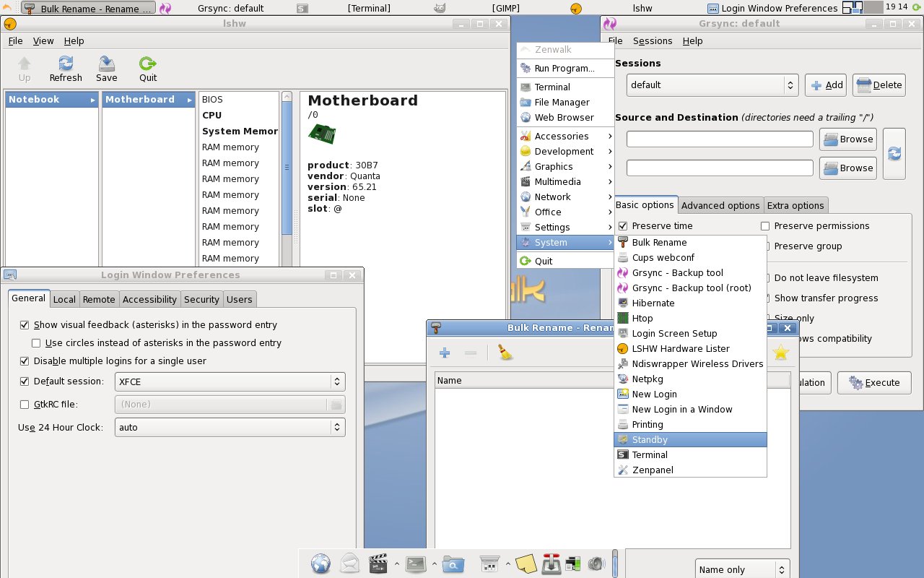Screen dimensions: 924x578
Task: Open LSHW Hardware Lister from System submenu
Action: tap(690, 348)
